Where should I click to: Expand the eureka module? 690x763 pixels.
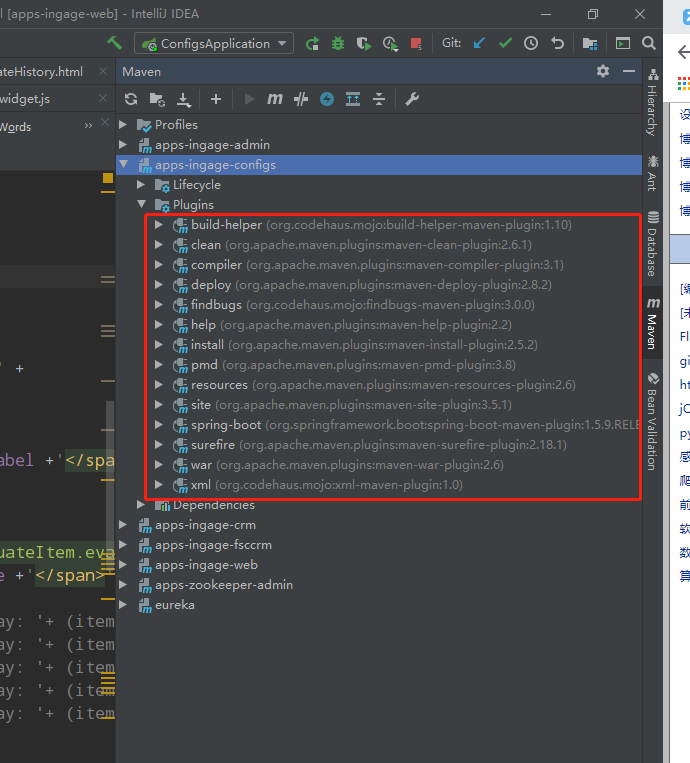(124, 604)
